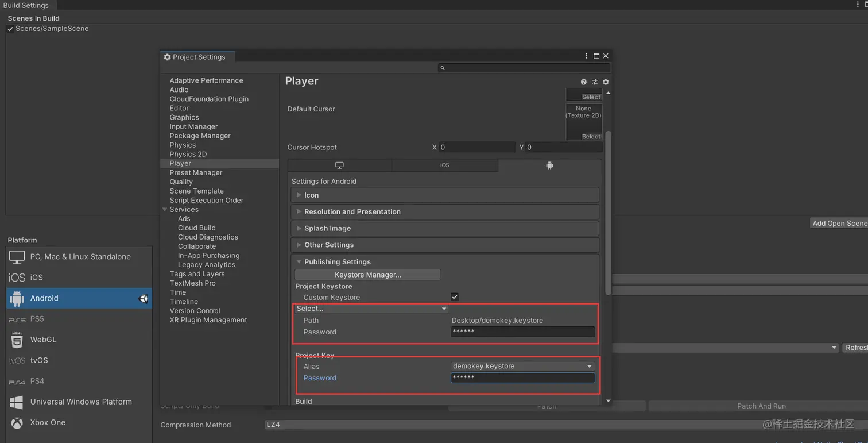Image resolution: width=868 pixels, height=443 pixels.
Task: Select the Project Settings window tab
Action: (197, 57)
